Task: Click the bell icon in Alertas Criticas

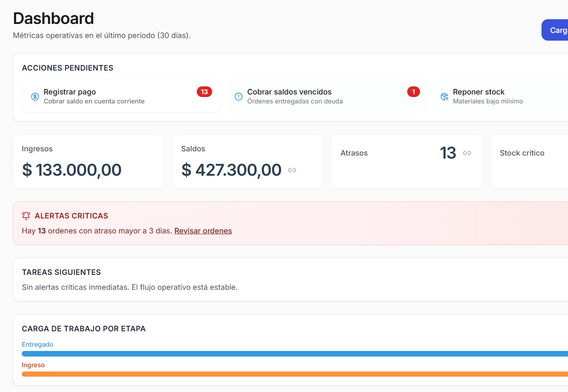Action: pos(26,216)
